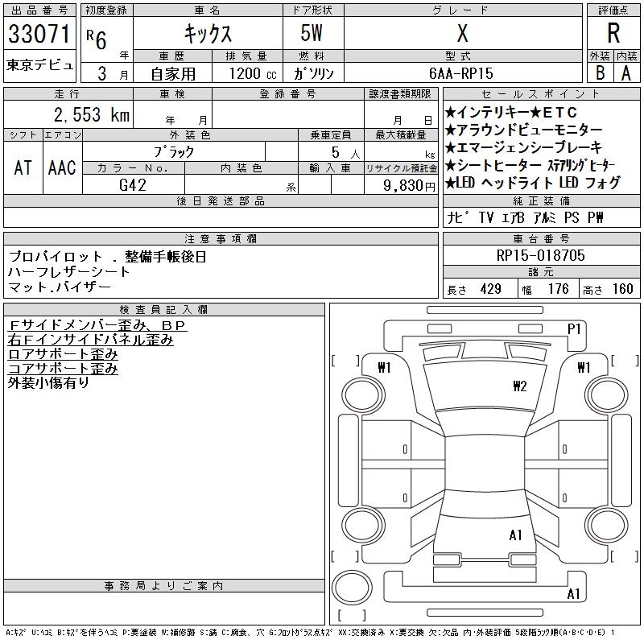Click inspector note ロアサポート歪み
Viewport: 644px width, 644px height.
(x=63, y=354)
